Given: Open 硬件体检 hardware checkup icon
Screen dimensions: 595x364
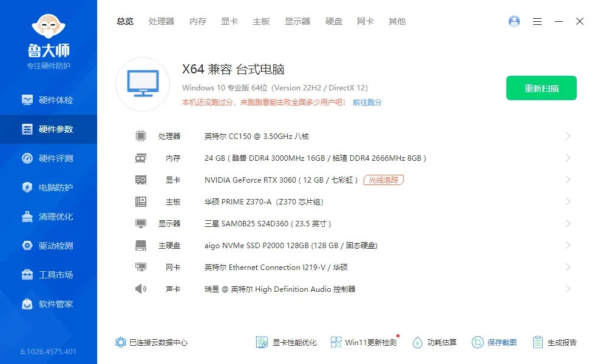Looking at the screenshot, I should click(x=27, y=100).
